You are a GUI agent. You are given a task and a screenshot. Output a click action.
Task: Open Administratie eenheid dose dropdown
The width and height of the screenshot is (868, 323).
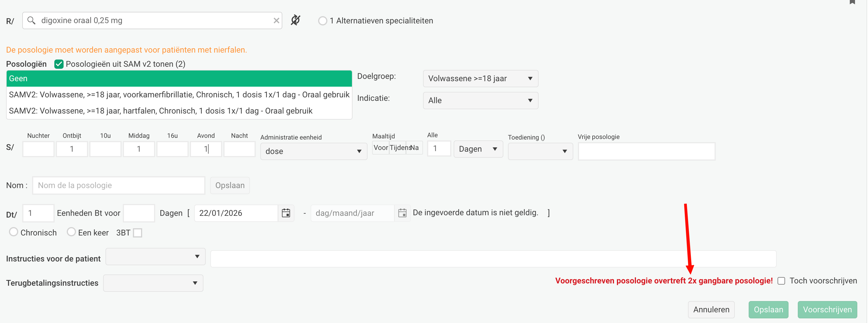[313, 151]
